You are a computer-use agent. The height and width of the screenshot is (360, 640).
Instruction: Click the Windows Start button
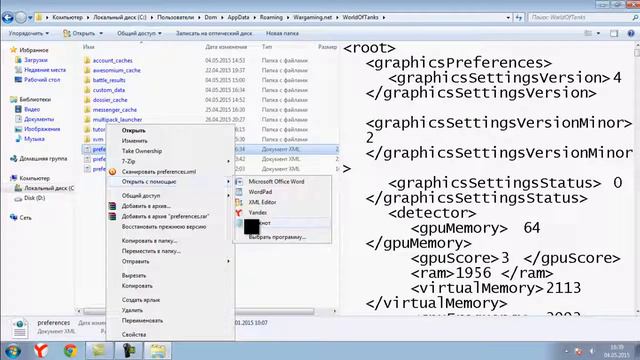click(13, 351)
